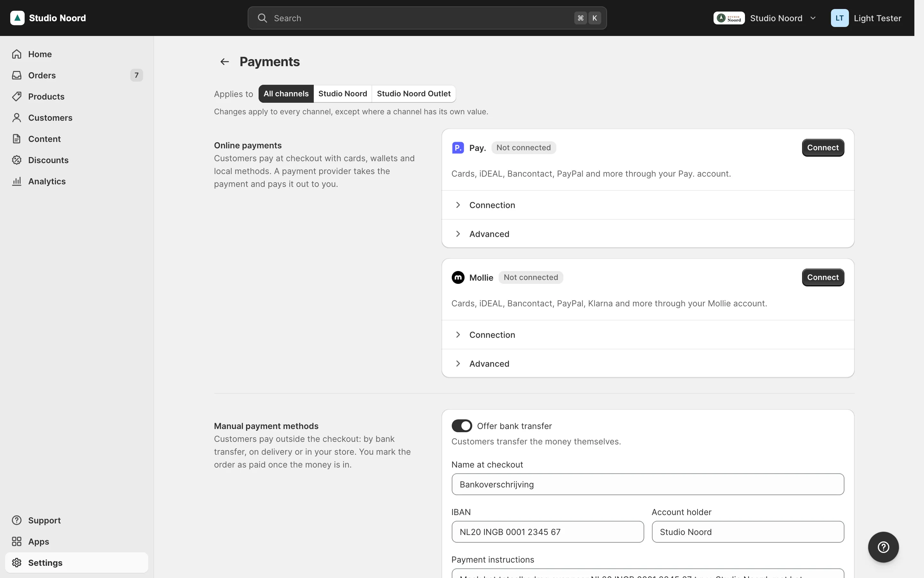Screen dimensions: 924x578
Task: Select the Products tag icon
Action: 16,96
